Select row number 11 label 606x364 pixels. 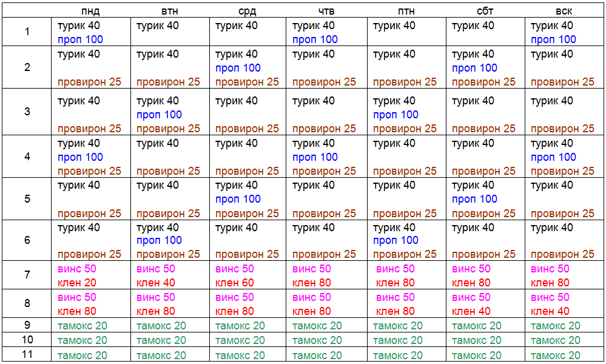[27, 354]
